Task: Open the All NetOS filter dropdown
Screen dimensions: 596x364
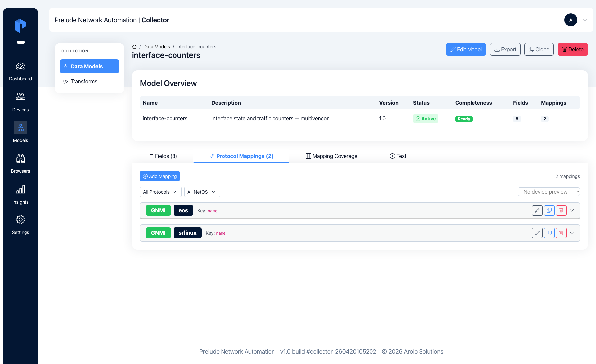Action: point(202,192)
